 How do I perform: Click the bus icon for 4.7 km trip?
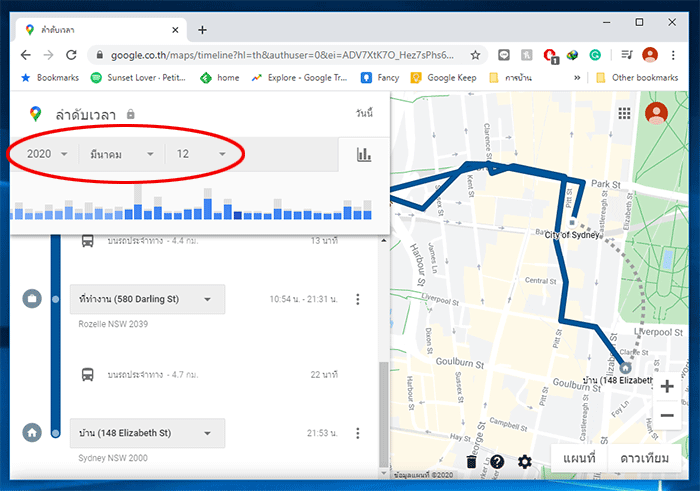tap(88, 374)
